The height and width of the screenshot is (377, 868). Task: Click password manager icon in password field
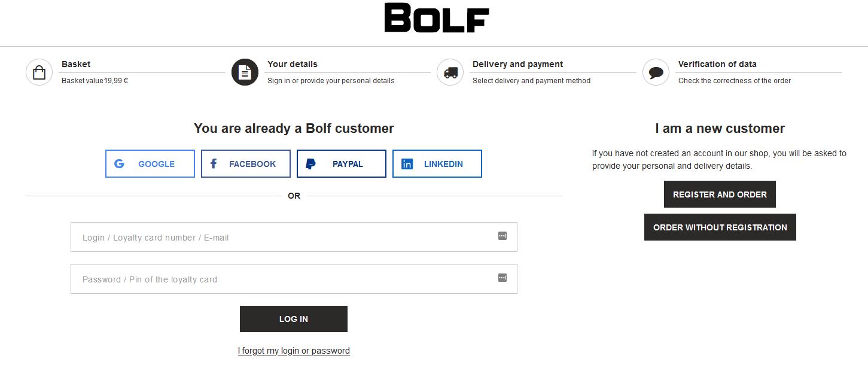(x=502, y=278)
